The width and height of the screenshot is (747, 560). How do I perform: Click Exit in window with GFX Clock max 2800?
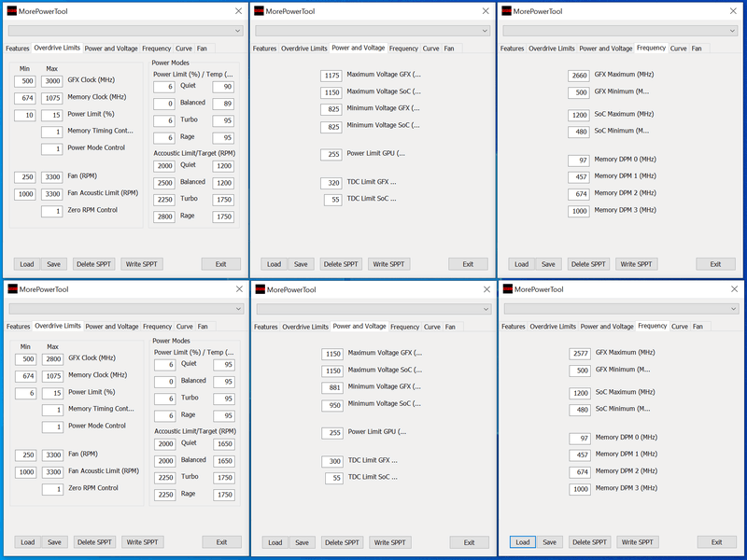(x=221, y=542)
